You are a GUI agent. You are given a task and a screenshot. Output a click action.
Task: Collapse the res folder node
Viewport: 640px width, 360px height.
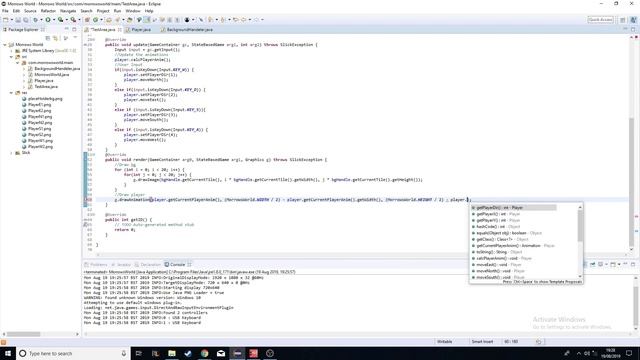pyautogui.click(x=11, y=93)
